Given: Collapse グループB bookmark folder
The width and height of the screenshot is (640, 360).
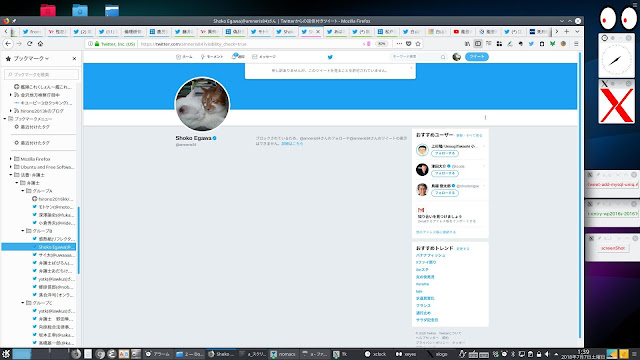Looking at the screenshot, I should click(23, 231).
